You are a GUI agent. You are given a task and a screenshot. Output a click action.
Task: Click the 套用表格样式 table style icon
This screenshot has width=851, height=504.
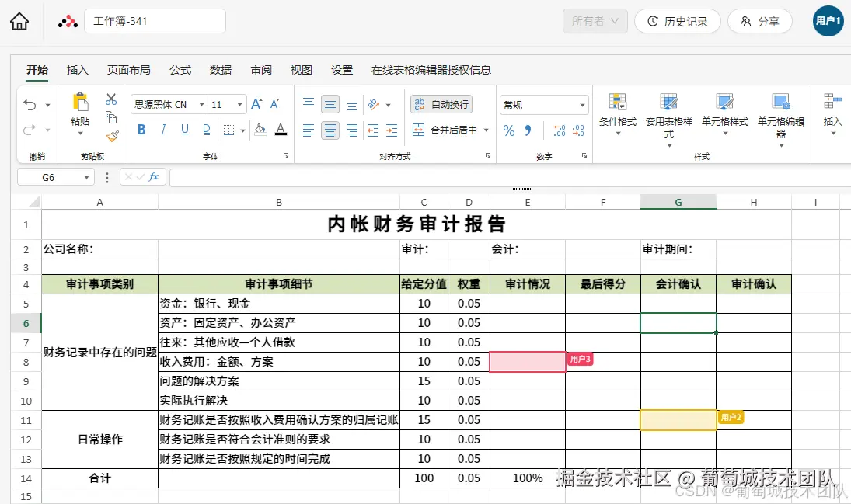[668, 113]
